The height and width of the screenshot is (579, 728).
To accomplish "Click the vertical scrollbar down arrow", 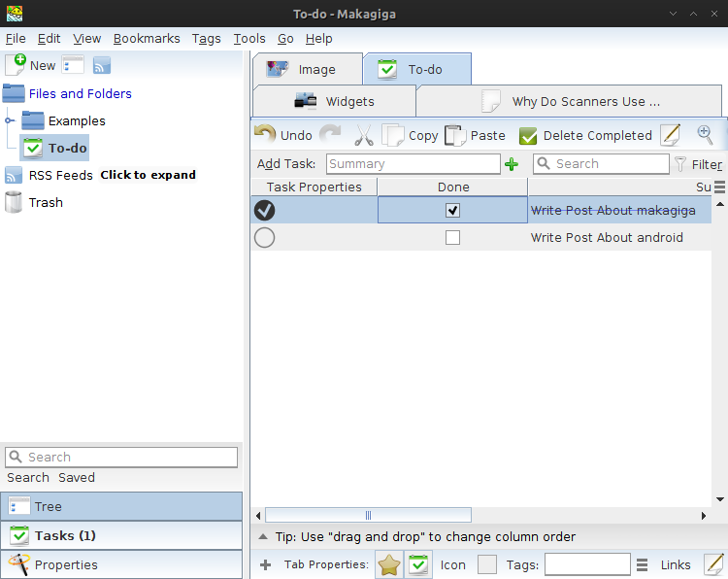I will pyautogui.click(x=720, y=499).
